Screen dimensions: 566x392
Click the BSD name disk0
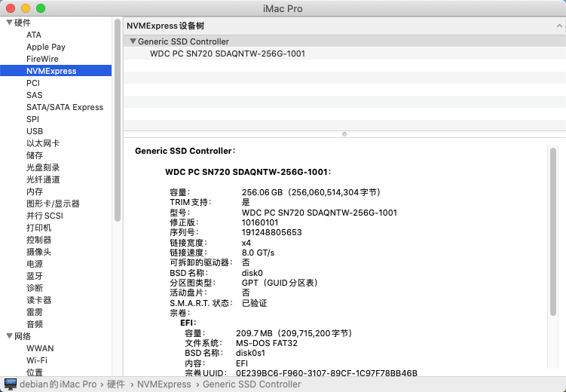(x=252, y=273)
